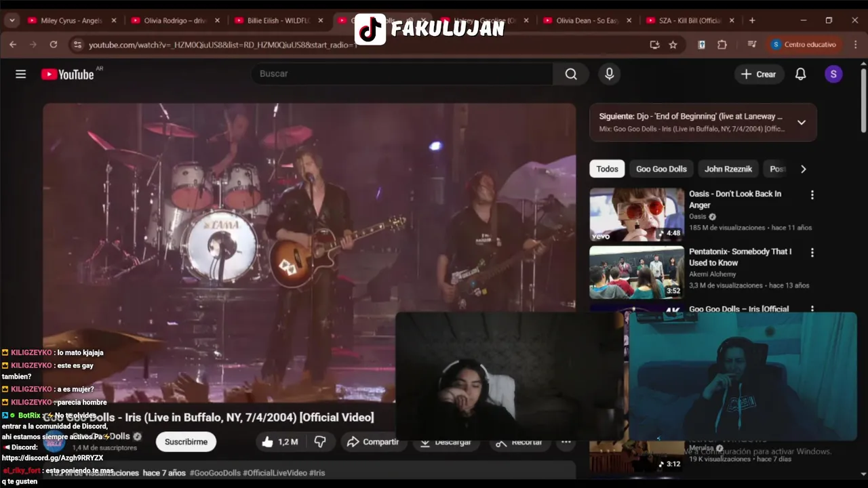Click the page vertical scrollbar thumb

pos(863,100)
